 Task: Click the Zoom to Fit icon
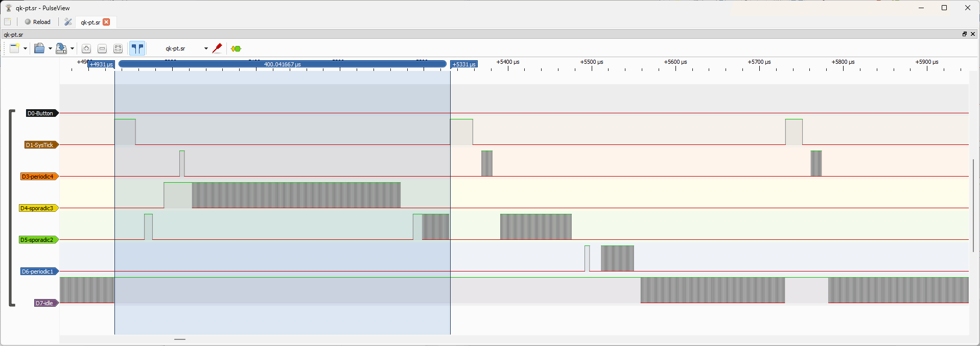click(x=118, y=48)
